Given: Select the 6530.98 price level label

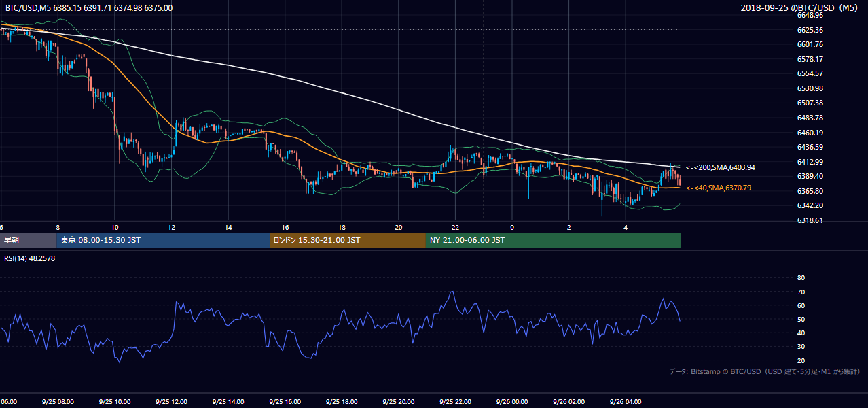Looking at the screenshot, I should coord(810,88).
